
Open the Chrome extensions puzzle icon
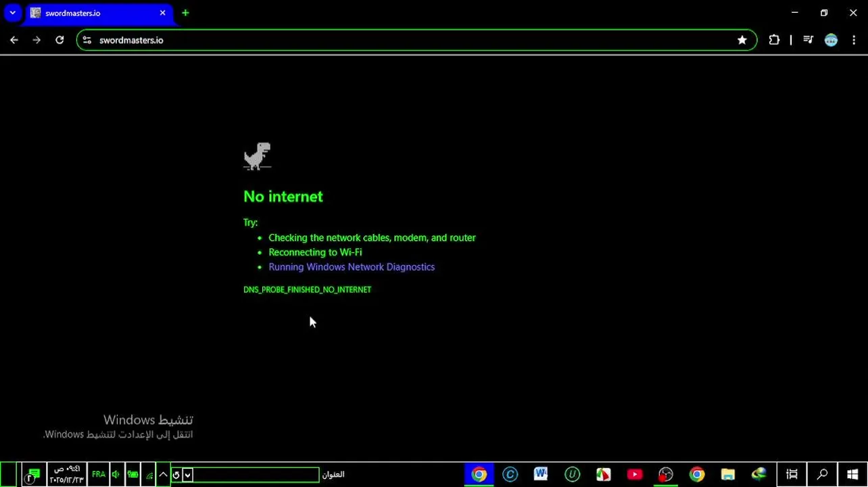[x=774, y=41]
